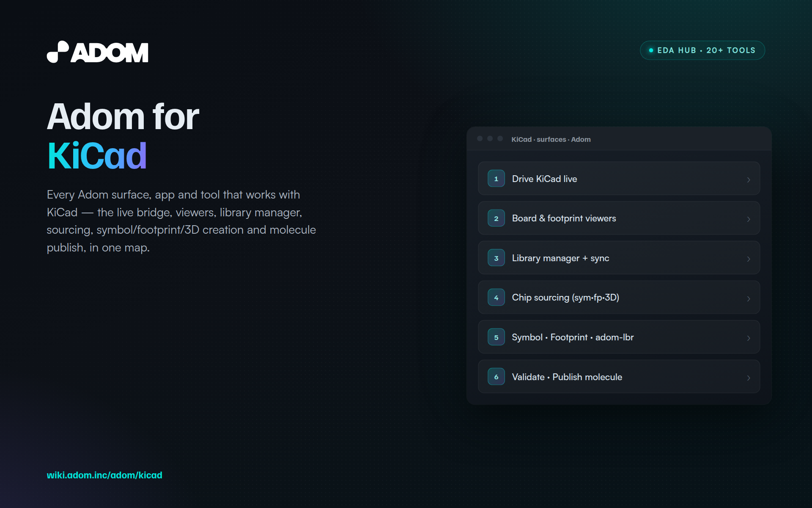Select the number 4 badge icon
The height and width of the screenshot is (508, 812).
(x=496, y=298)
